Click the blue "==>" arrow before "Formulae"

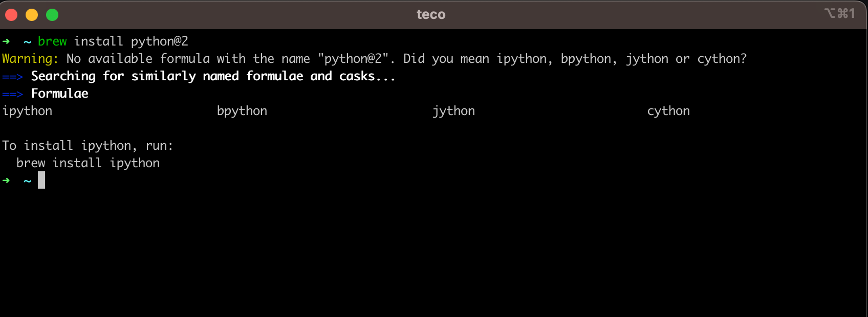(x=12, y=94)
